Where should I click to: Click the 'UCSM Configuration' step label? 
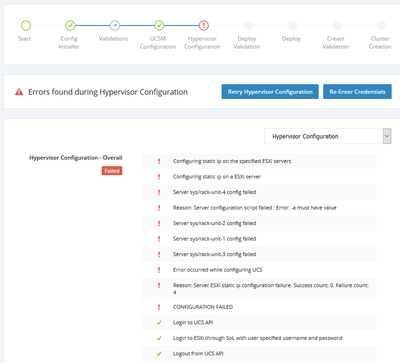pyautogui.click(x=158, y=43)
